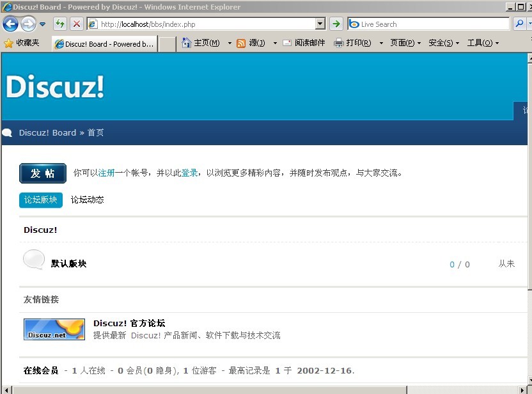Click the horizontal scrollbar right arrow
This screenshot has width=532, height=394.
click(523, 390)
